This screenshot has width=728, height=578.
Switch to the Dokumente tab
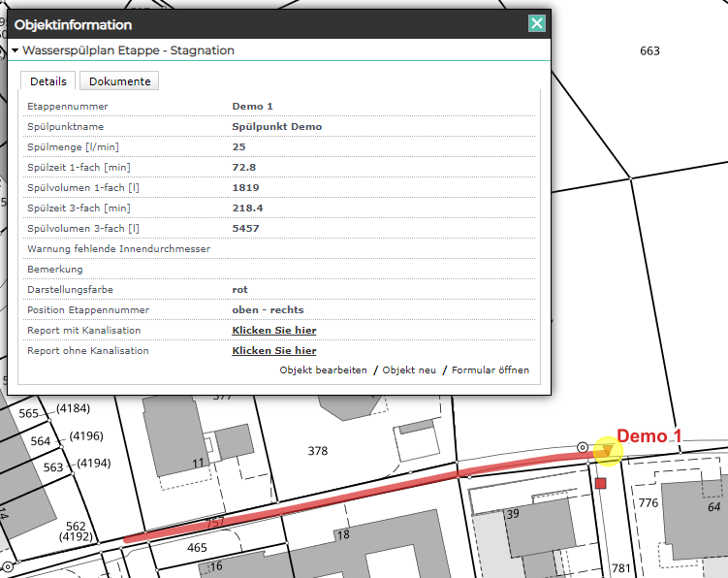coord(119,81)
